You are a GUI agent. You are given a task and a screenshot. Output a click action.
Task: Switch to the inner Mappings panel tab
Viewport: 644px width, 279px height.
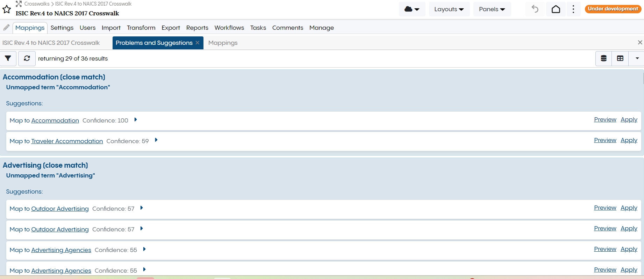pos(223,43)
